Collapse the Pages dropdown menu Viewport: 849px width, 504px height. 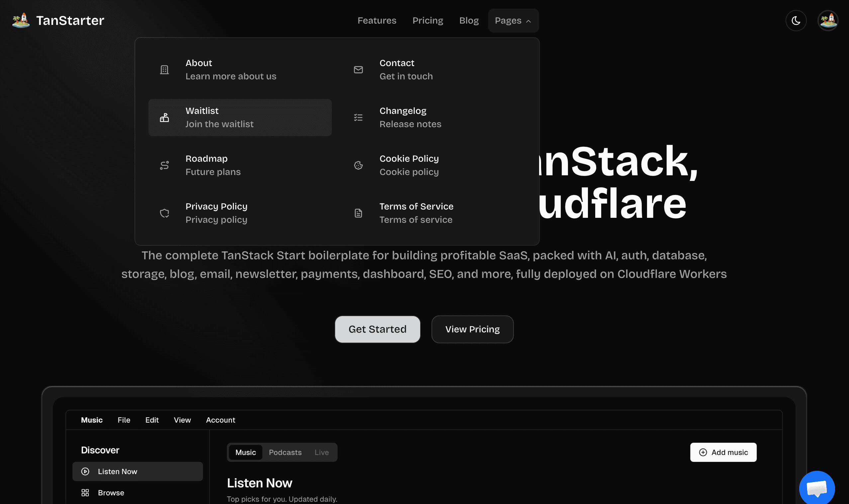point(513,21)
